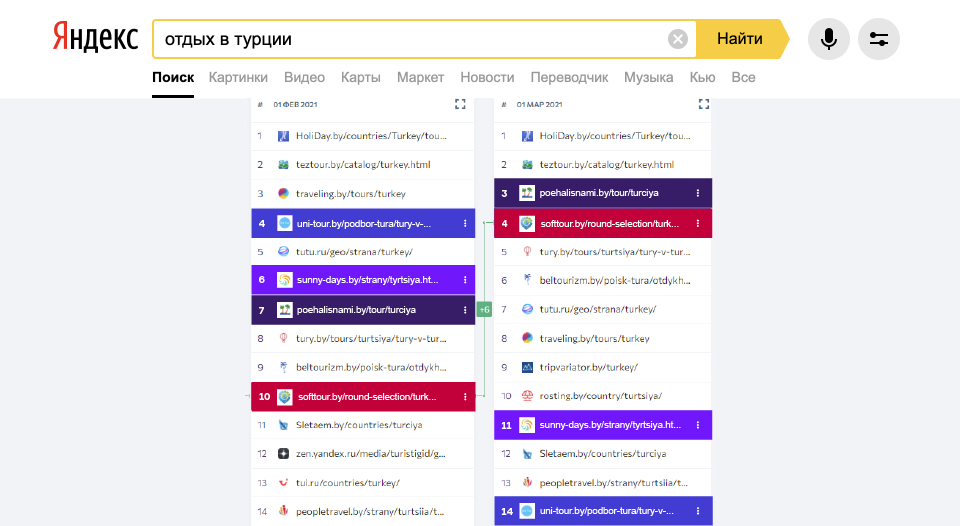Show all services via Все
Screen dimensions: 960x526
[x=743, y=78]
